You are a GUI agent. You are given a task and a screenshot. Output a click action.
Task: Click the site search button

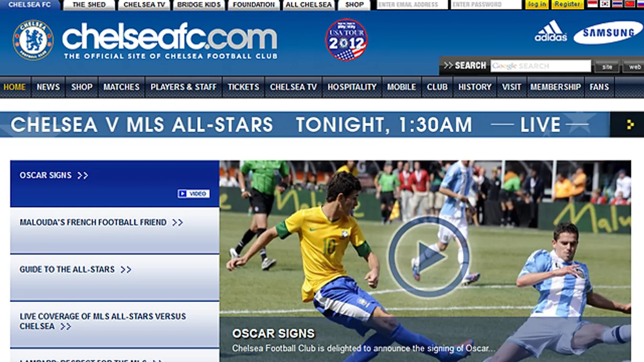pos(607,67)
